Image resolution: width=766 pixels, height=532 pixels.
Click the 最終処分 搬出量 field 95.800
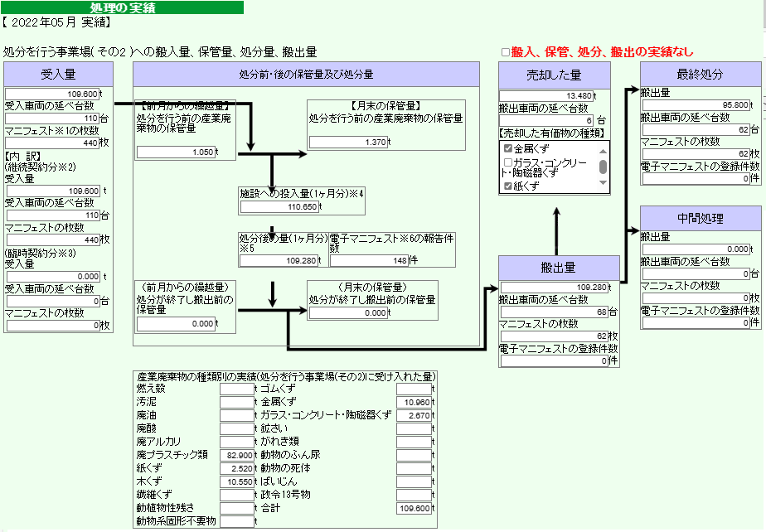696,105
